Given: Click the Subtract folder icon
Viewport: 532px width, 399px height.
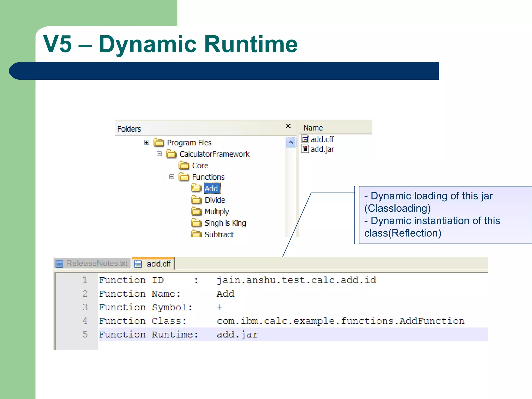Looking at the screenshot, I should [x=196, y=234].
